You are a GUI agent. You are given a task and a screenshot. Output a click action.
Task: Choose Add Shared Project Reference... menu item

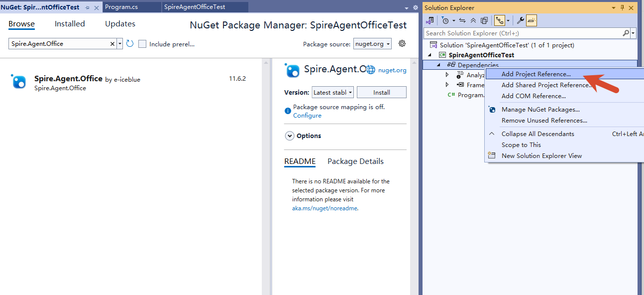[x=564, y=85]
